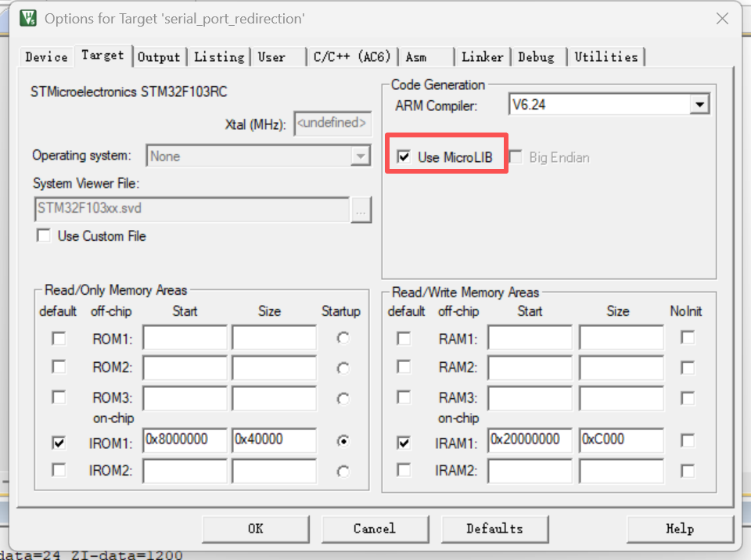751x560 pixels.
Task: Expand the ARM Compiler version dropdown
Action: [x=699, y=105]
